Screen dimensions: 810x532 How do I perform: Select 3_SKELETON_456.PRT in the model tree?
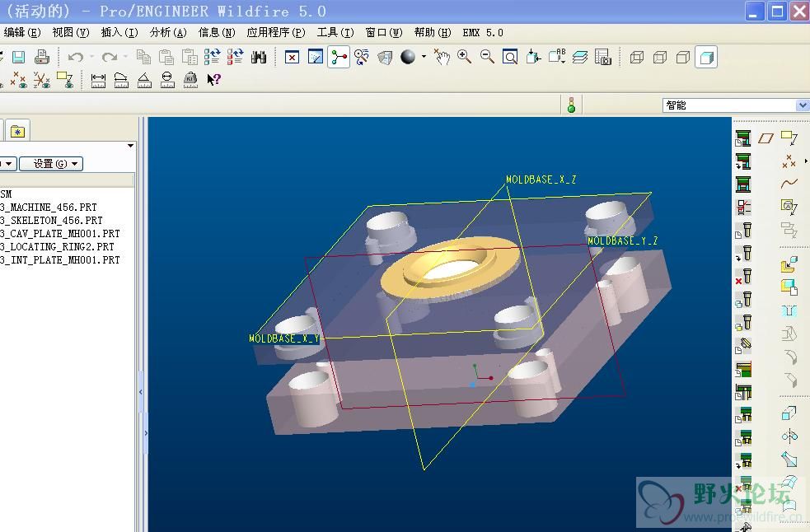(x=51, y=221)
